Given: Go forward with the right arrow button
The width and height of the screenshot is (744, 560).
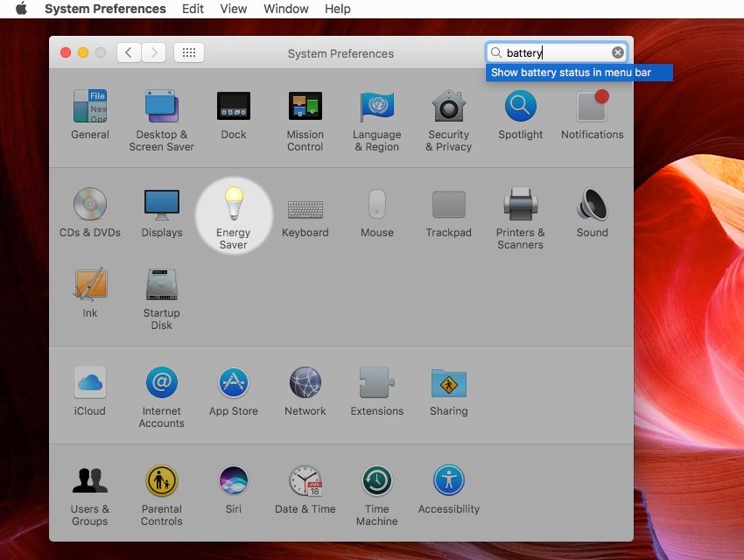Looking at the screenshot, I should point(154,52).
